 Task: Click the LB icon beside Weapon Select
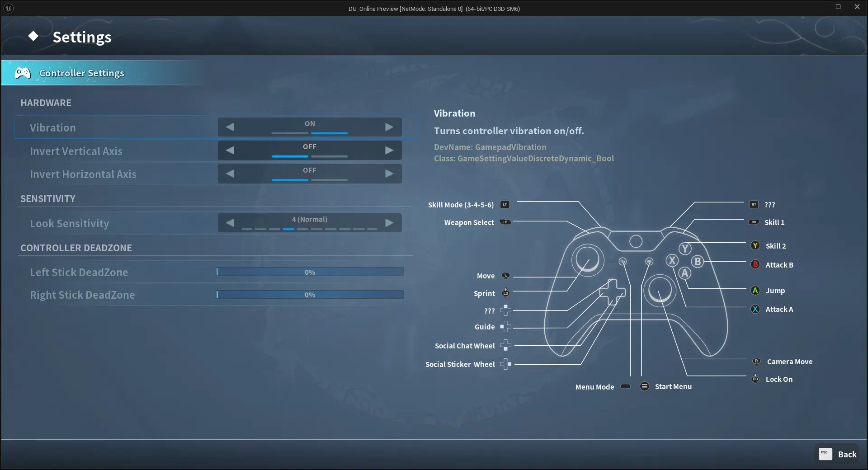tap(506, 222)
